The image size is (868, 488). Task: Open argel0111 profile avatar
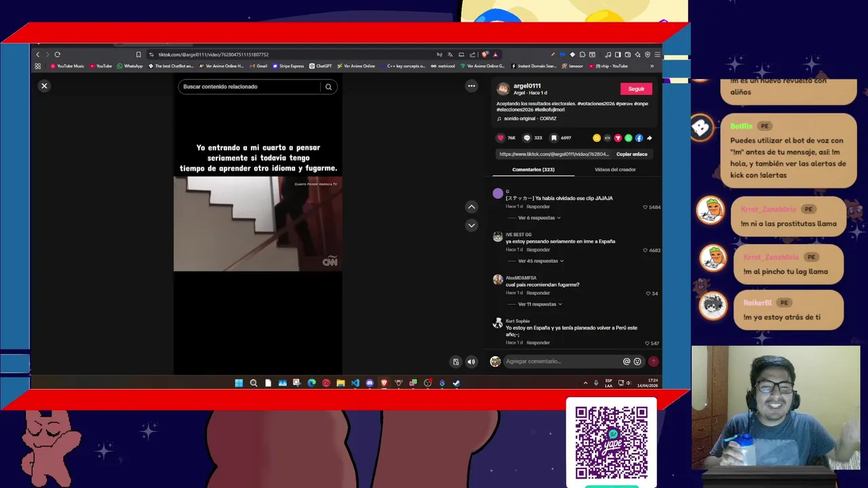tap(503, 89)
